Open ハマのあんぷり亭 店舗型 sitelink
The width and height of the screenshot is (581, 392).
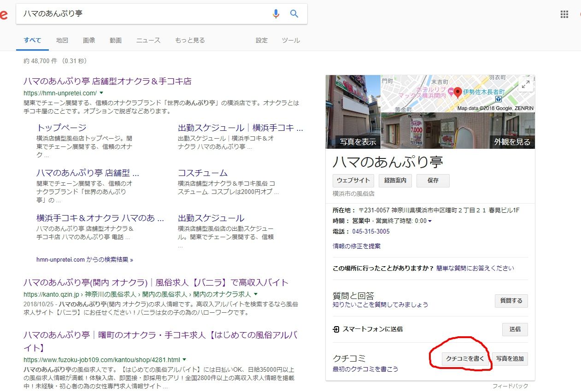coord(88,173)
